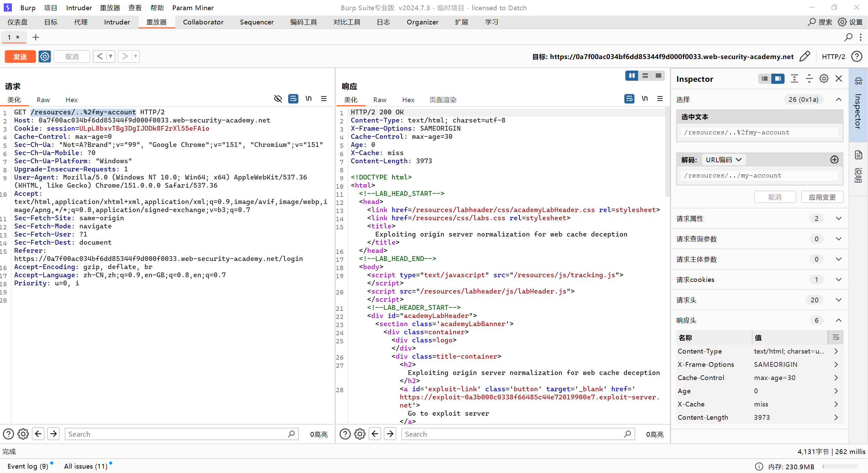Open the Intruder main tab

pyautogui.click(x=117, y=22)
